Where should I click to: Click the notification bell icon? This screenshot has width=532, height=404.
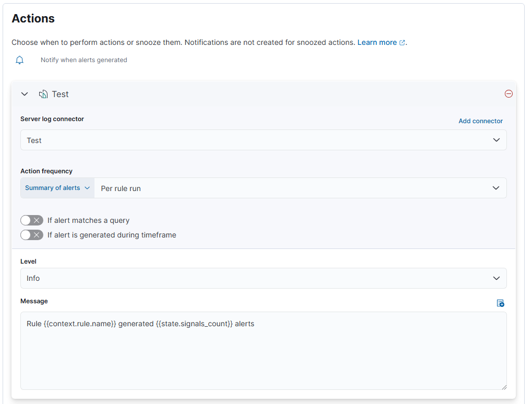click(x=20, y=60)
